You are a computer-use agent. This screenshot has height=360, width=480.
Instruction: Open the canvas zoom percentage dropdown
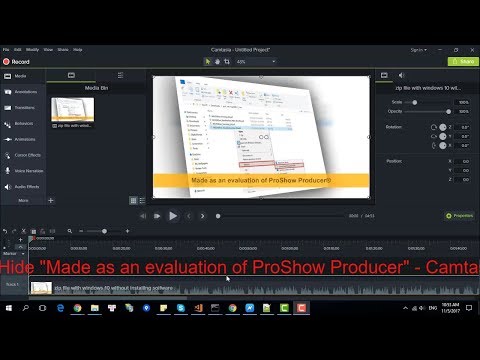[256, 62]
